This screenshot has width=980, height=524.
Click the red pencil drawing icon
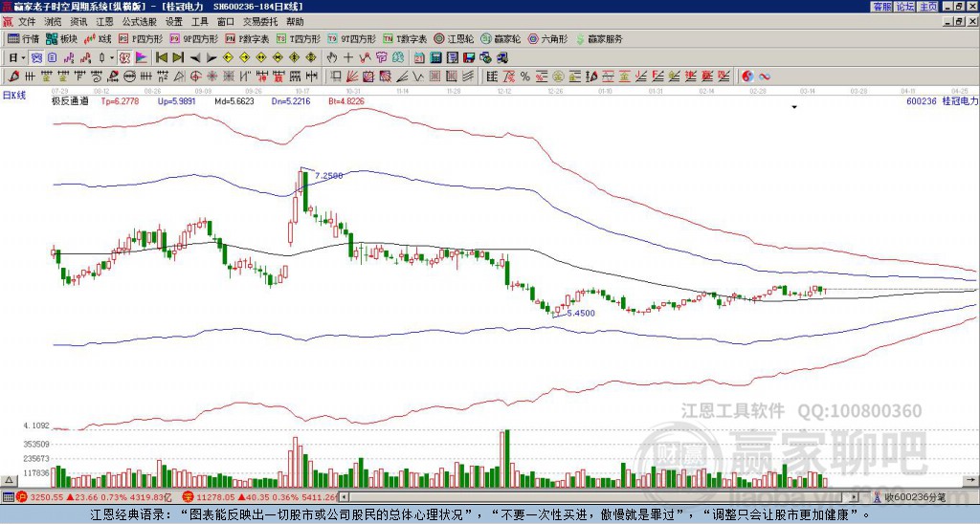pos(13,76)
